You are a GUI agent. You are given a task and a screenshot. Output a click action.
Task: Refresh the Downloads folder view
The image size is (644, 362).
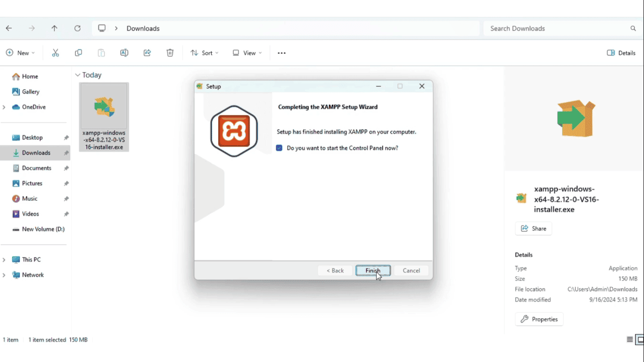77,28
